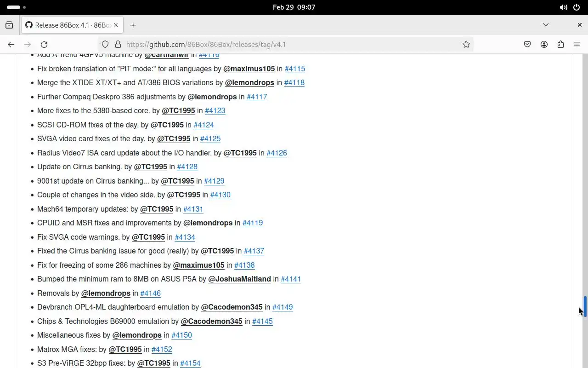This screenshot has width=588, height=368.
Task: Open the Firefox View icon
Action: point(9,25)
